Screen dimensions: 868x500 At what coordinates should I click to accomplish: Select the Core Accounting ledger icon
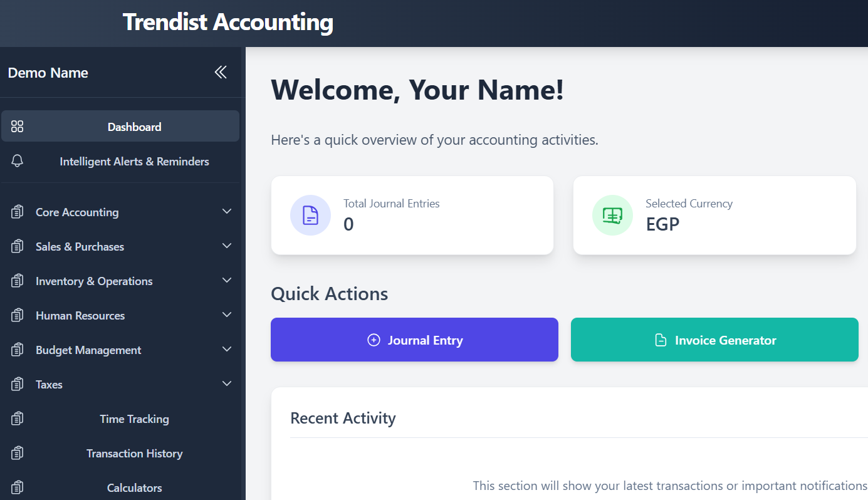pos(17,211)
